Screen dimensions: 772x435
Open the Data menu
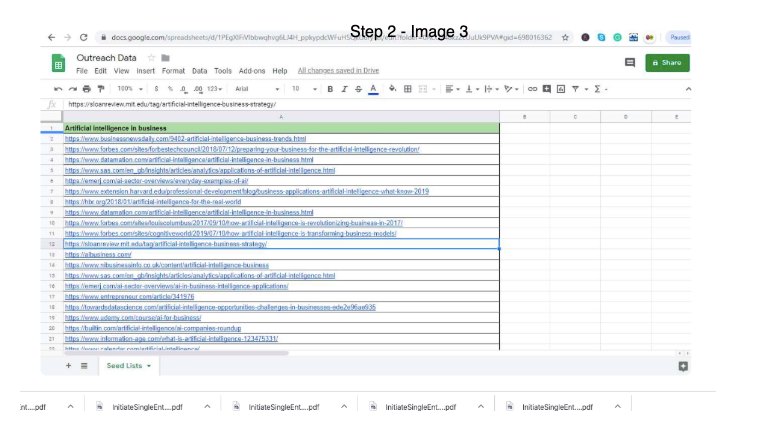(199, 71)
